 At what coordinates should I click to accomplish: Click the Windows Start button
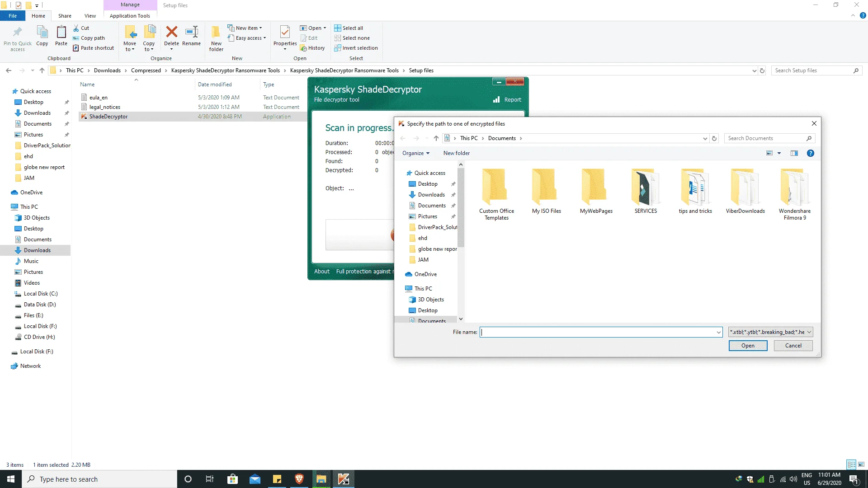(x=11, y=479)
